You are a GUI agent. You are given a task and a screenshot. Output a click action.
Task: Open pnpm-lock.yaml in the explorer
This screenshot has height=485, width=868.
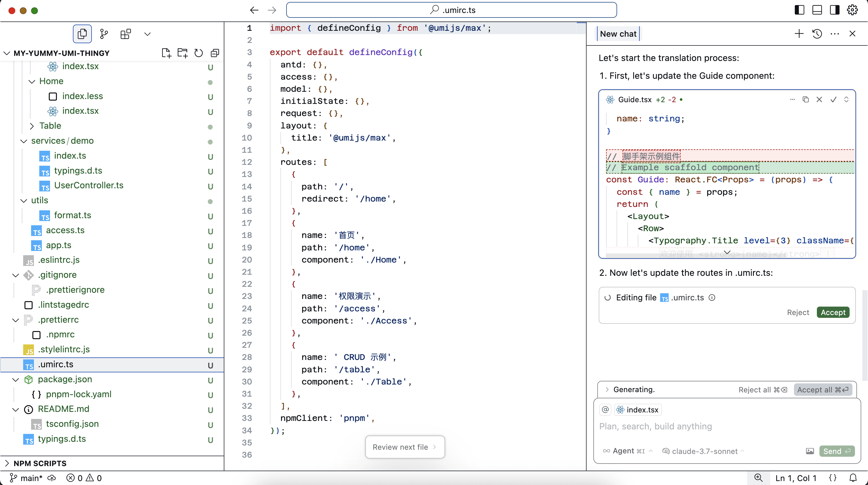pos(79,394)
